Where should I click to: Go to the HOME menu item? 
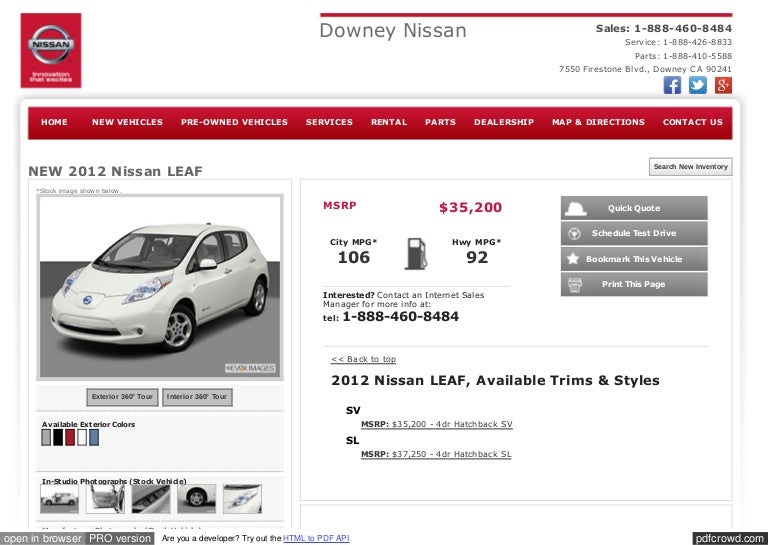(x=54, y=122)
